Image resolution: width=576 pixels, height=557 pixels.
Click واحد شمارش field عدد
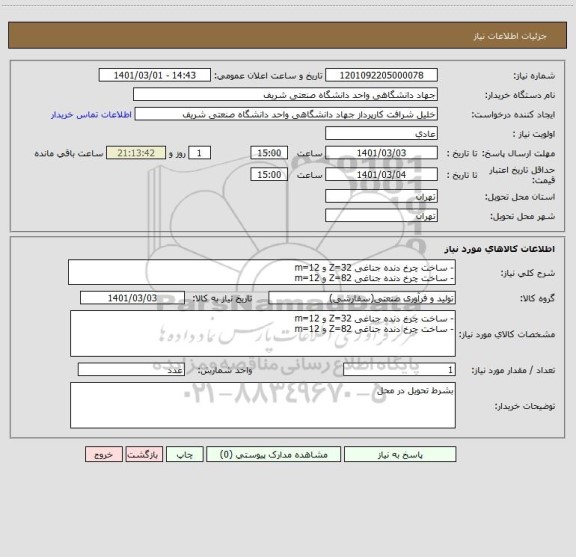(x=131, y=370)
